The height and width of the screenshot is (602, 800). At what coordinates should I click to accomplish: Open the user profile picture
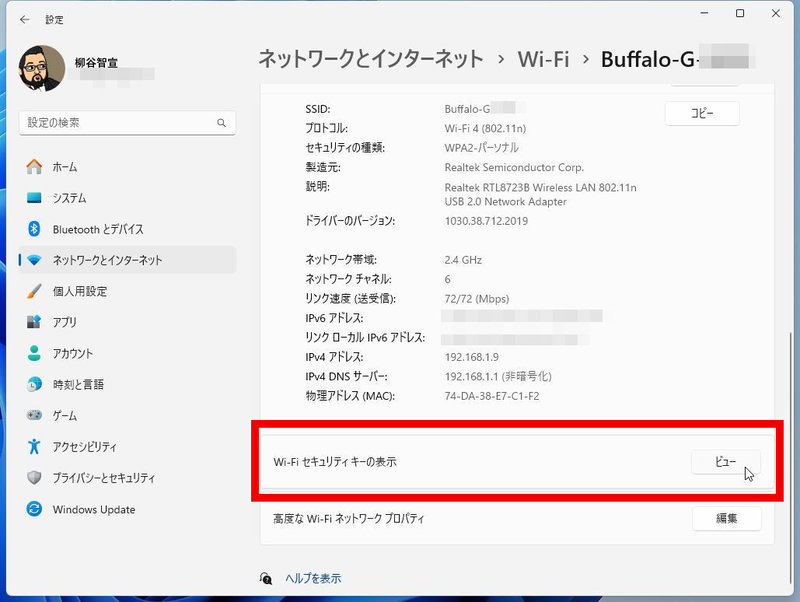[42, 68]
